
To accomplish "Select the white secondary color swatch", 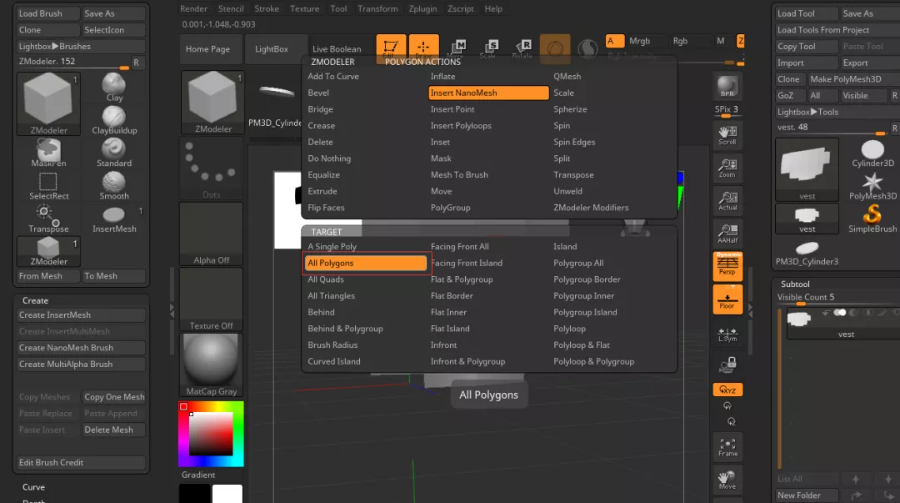I will point(227,494).
